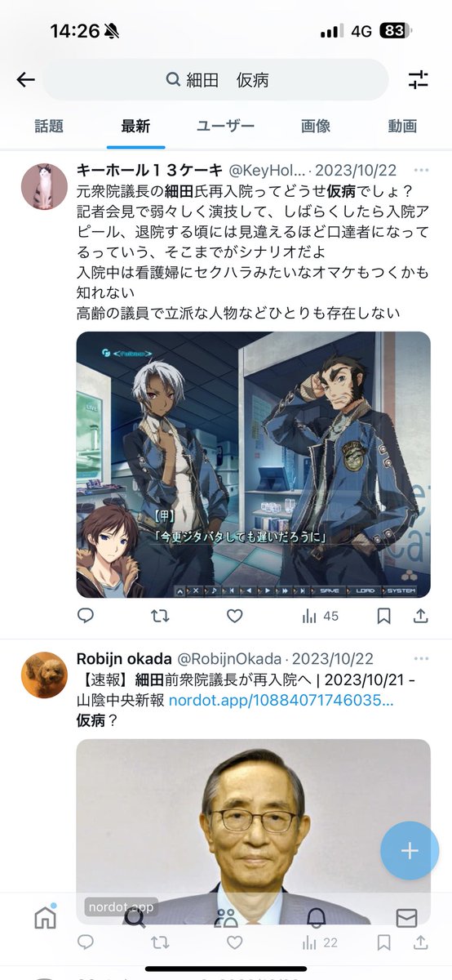Open direct messages envelope icon

tap(406, 918)
